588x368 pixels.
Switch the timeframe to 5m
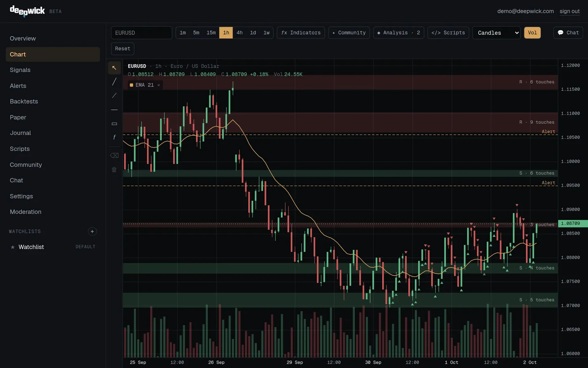(196, 33)
